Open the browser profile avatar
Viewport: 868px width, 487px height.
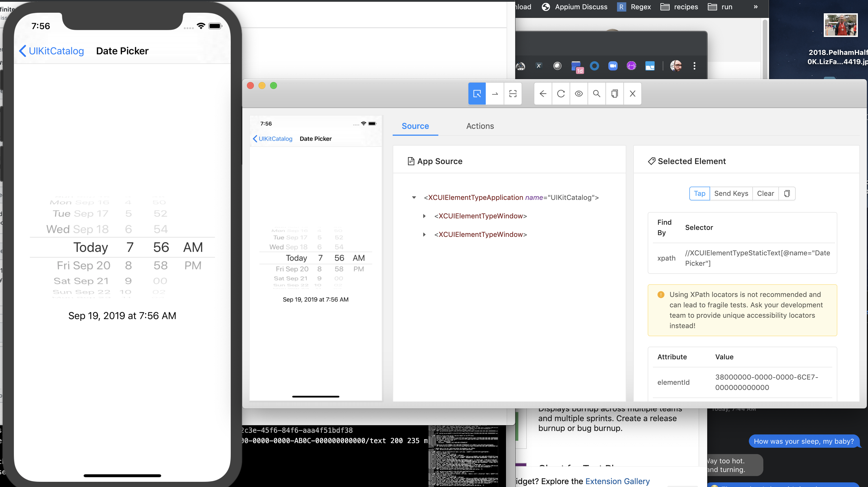tap(676, 66)
